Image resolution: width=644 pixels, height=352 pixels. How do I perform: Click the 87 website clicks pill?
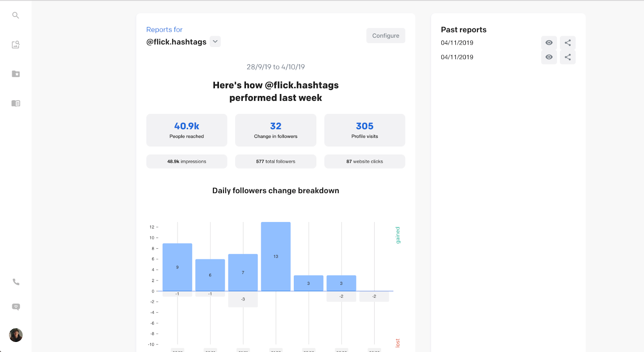click(x=365, y=161)
